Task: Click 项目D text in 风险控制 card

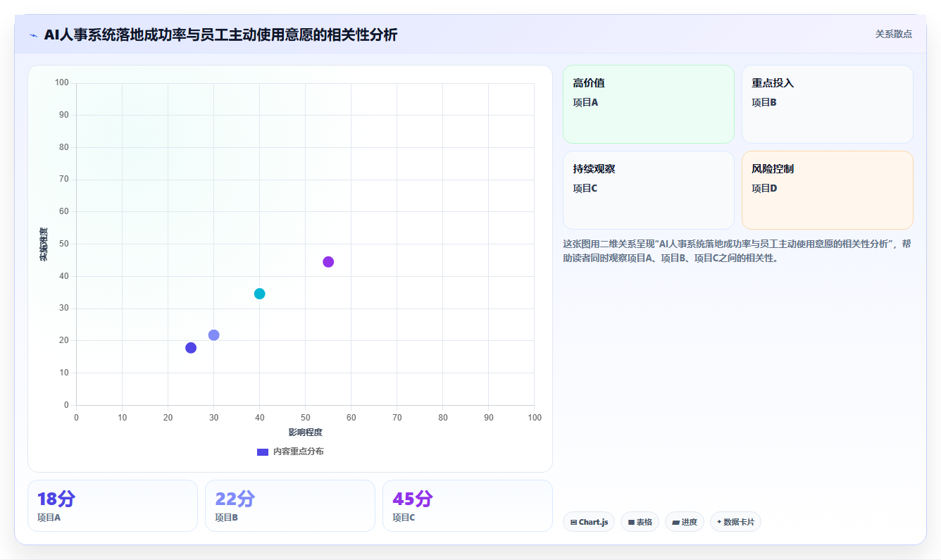Action: tap(764, 188)
